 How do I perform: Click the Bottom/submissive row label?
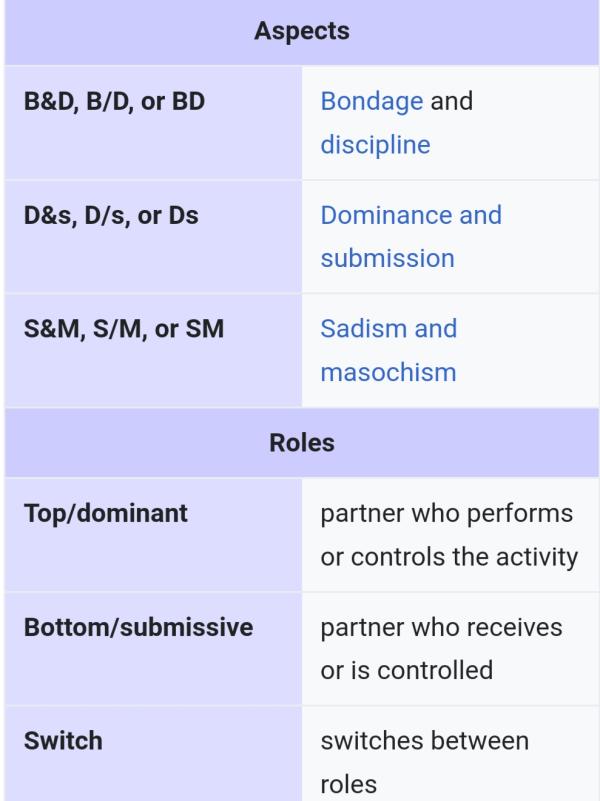point(138,628)
